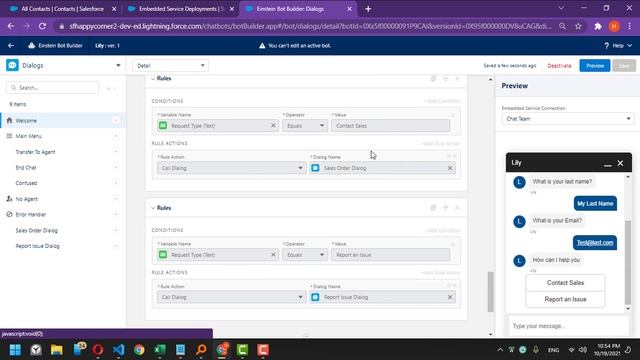Click the Error Handler blocked icon

click(x=9, y=214)
